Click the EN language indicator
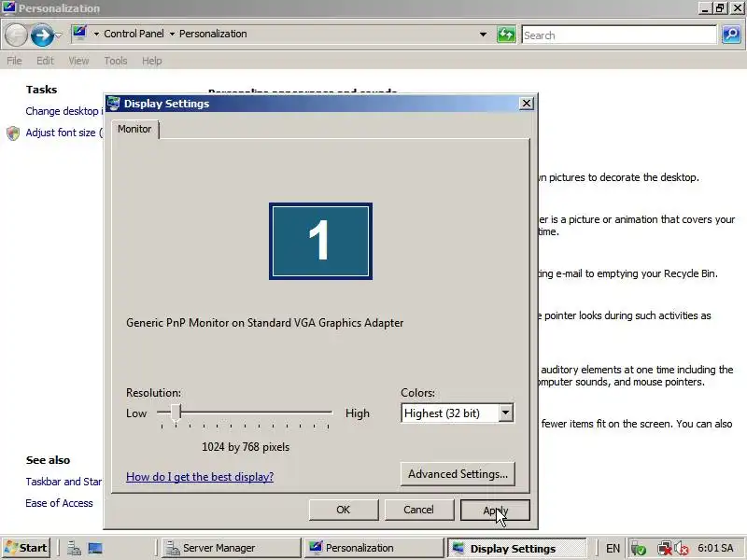Image resolution: width=747 pixels, height=560 pixels. [613, 549]
